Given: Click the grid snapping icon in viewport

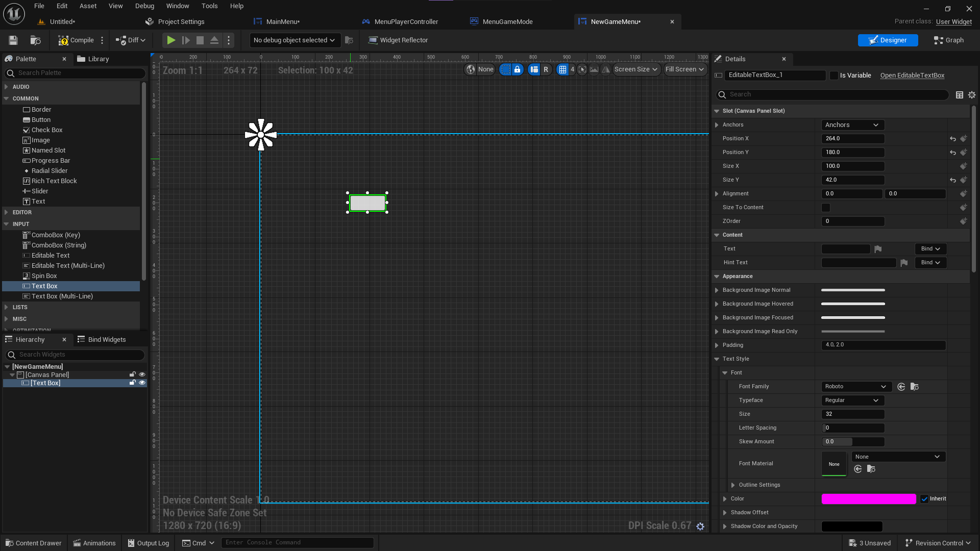Looking at the screenshot, I should tap(562, 69).
